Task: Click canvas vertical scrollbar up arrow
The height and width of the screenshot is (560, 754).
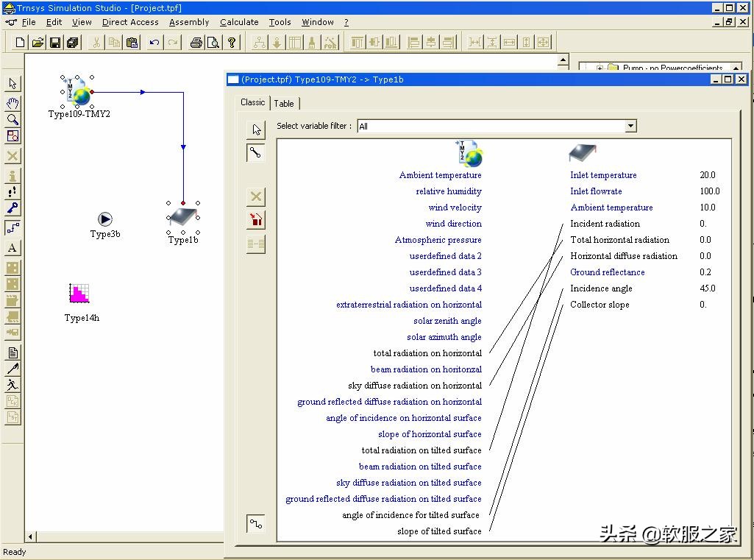Action: 563,60
